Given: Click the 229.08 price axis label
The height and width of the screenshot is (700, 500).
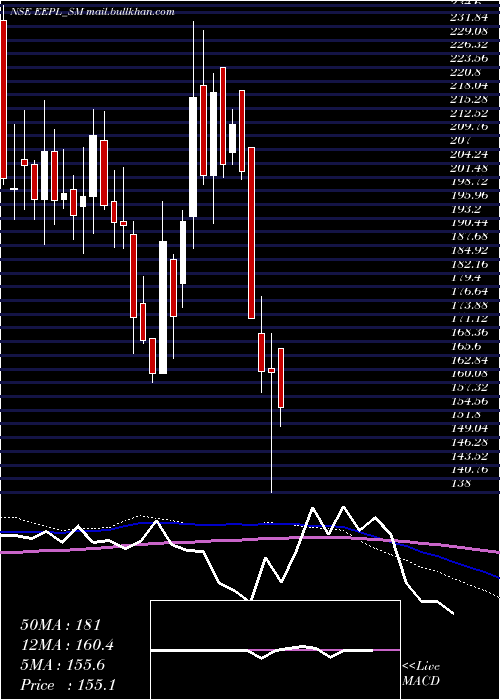Looking at the screenshot, I should (x=468, y=30).
